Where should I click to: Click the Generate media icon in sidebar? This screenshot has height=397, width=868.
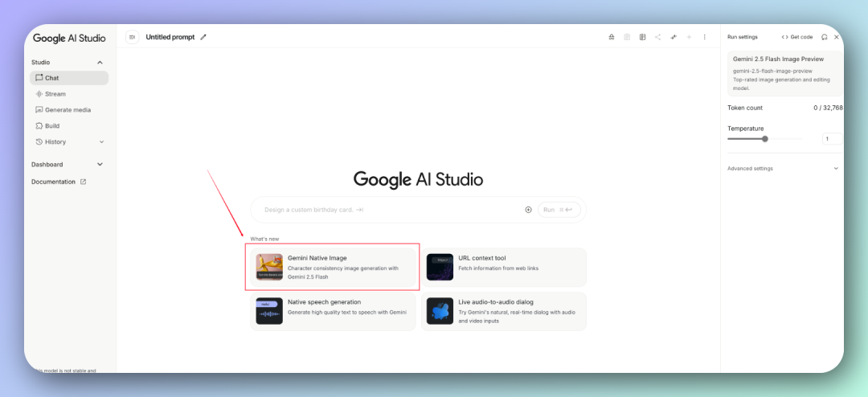point(39,109)
